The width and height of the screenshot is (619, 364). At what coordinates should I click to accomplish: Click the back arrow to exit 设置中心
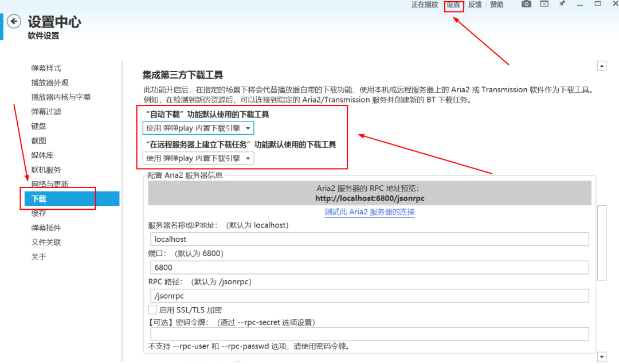click(14, 21)
